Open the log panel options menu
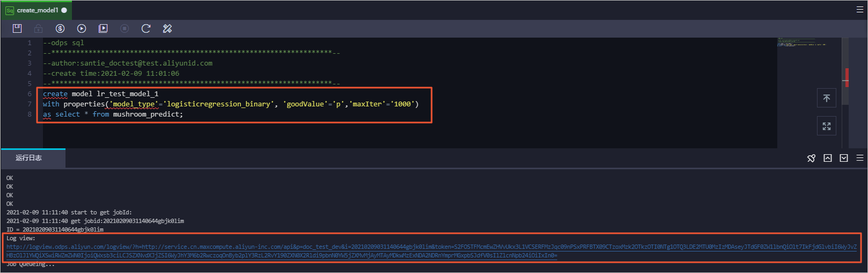This screenshot has height=273, width=868. pos(860,158)
